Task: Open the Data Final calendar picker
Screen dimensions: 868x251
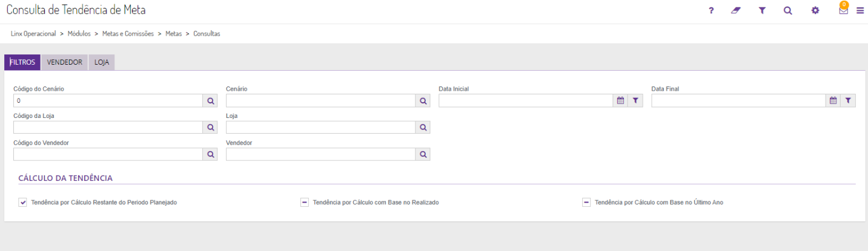Action: pyautogui.click(x=833, y=101)
